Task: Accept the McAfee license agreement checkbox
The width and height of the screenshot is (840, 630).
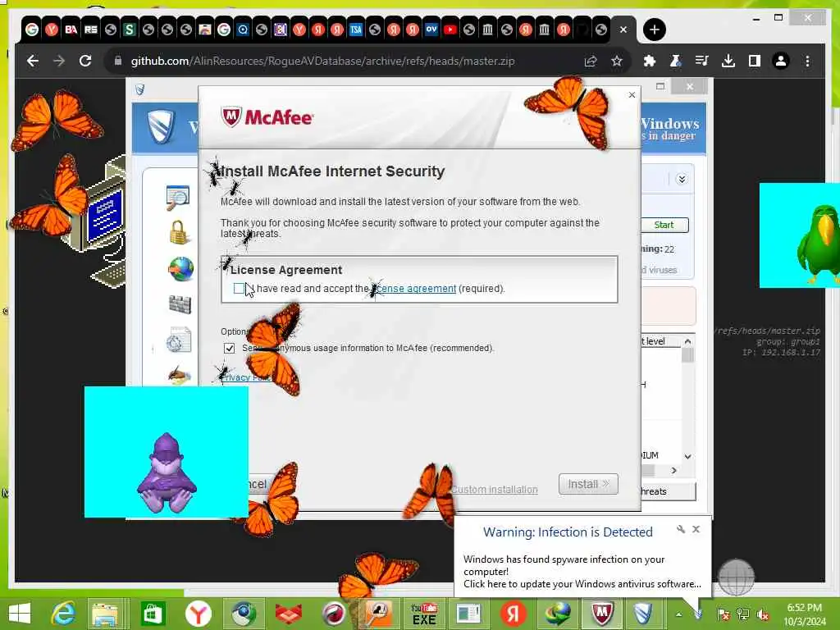Action: coord(239,288)
